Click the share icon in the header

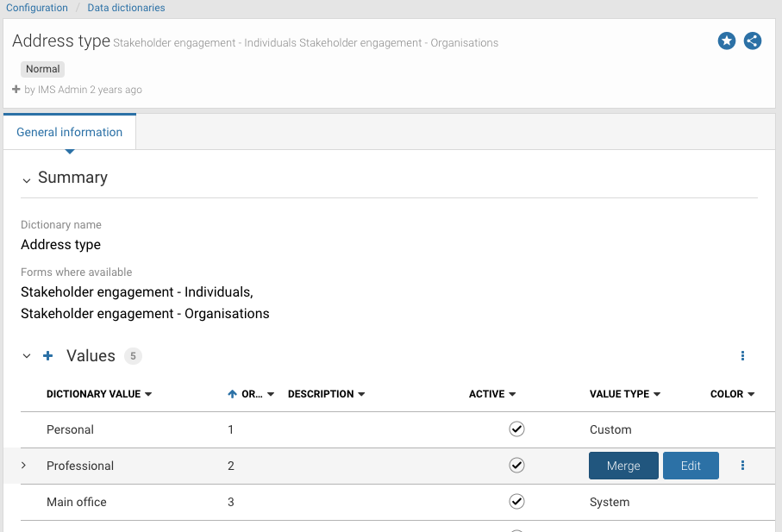(753, 41)
